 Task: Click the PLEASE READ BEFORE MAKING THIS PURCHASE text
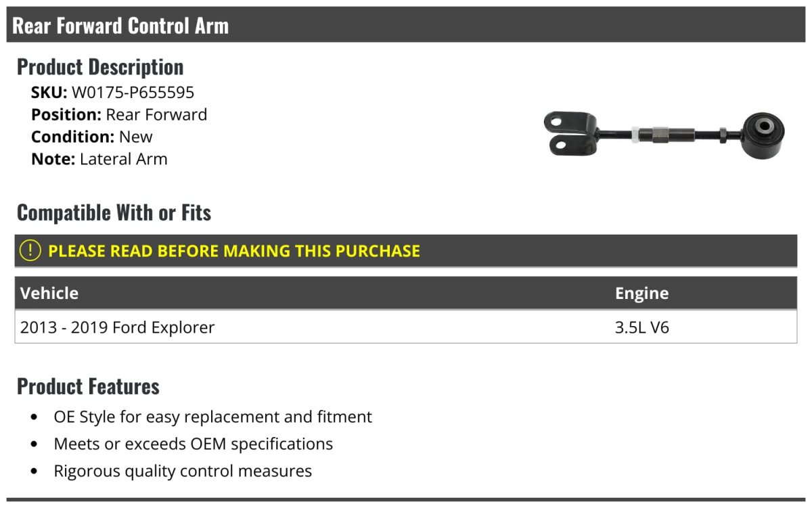[234, 251]
